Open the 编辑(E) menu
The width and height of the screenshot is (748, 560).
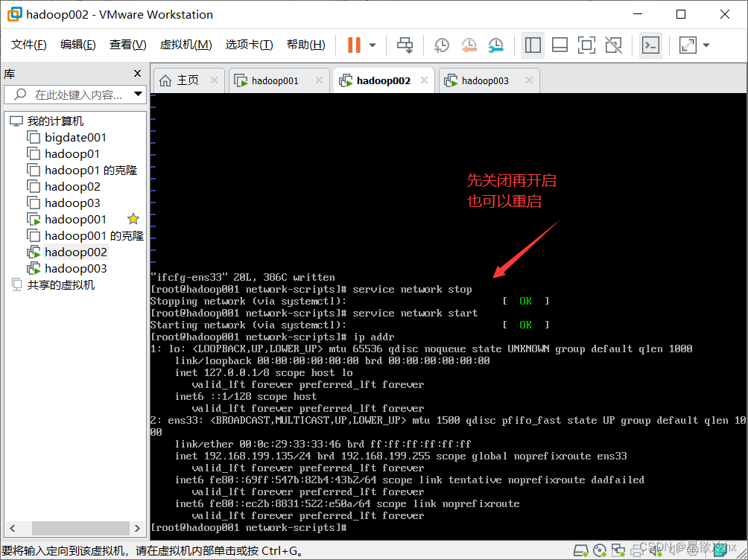pyautogui.click(x=77, y=45)
